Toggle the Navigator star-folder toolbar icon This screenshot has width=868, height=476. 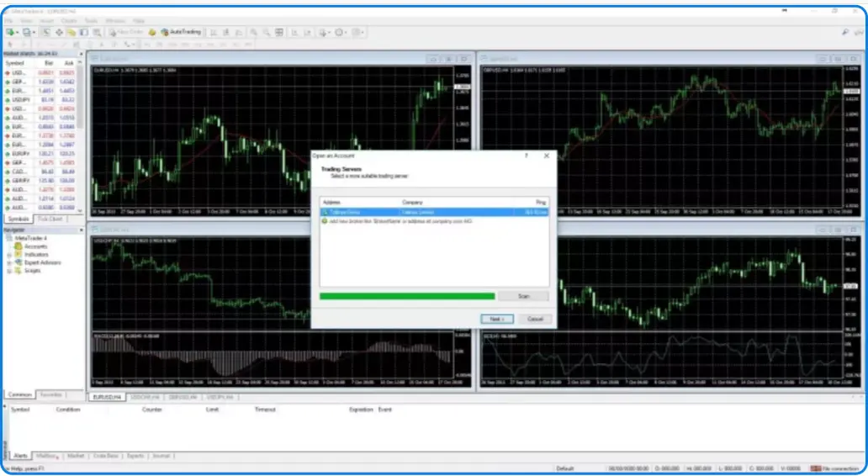[x=71, y=33]
